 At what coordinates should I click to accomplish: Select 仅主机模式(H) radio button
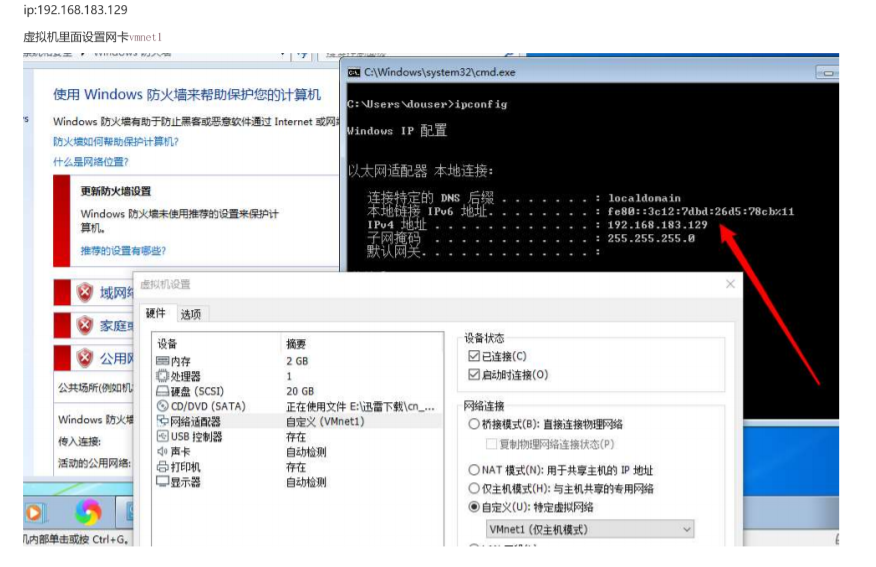[x=474, y=488]
